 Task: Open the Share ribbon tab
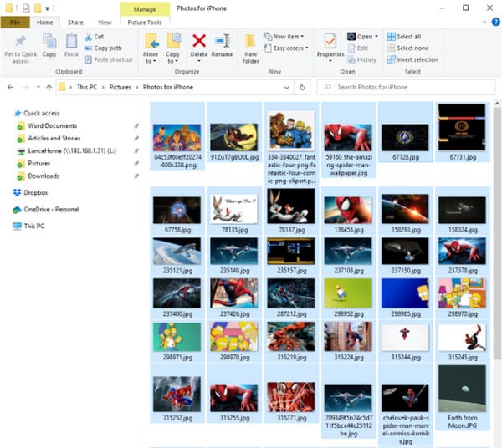pos(75,23)
